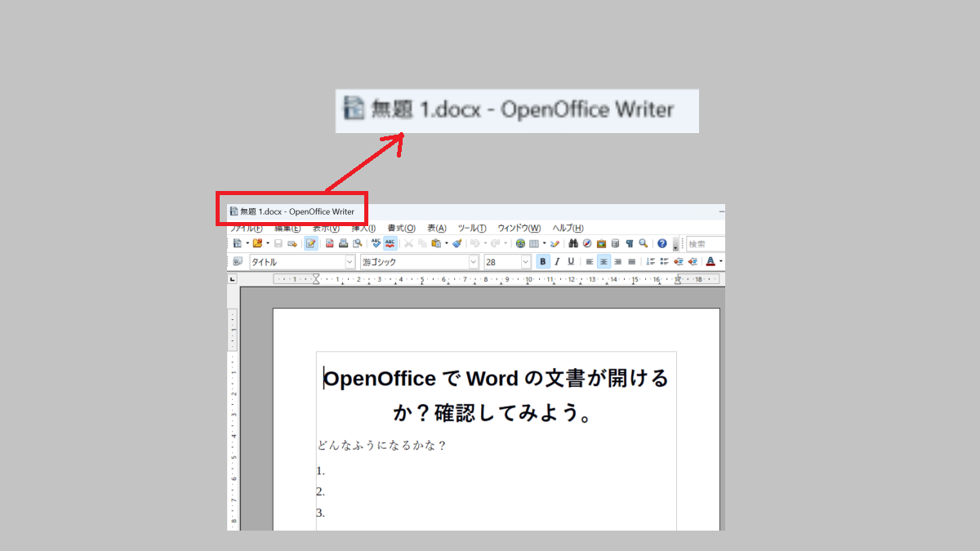The height and width of the screenshot is (551, 980).
Task: Open ヘルプ(H) menu
Action: click(x=568, y=229)
